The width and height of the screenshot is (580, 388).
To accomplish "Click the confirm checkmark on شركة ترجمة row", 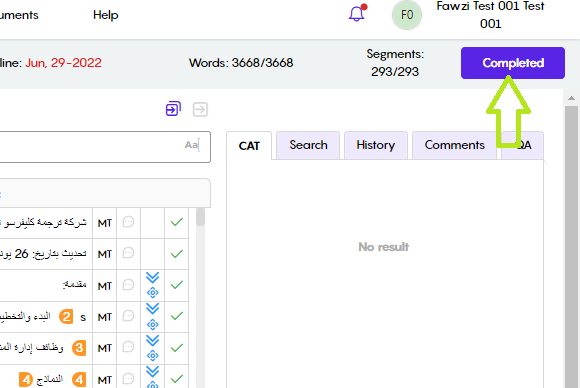I will 177,222.
